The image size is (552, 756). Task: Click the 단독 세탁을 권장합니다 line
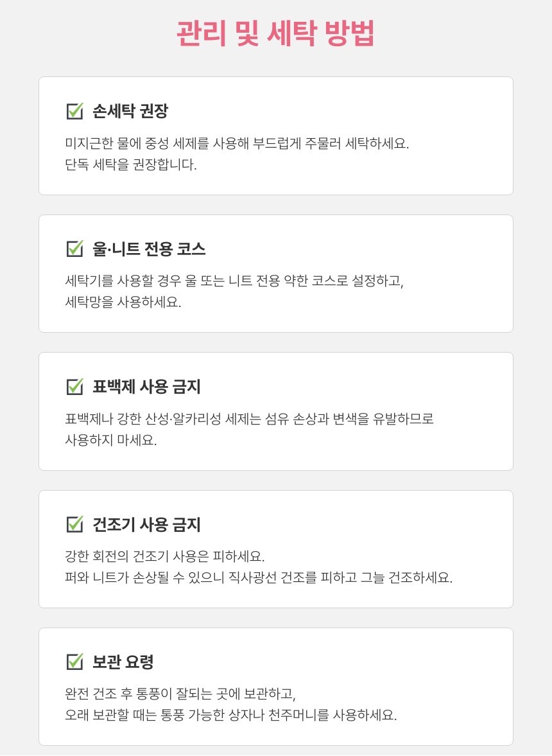click(131, 164)
